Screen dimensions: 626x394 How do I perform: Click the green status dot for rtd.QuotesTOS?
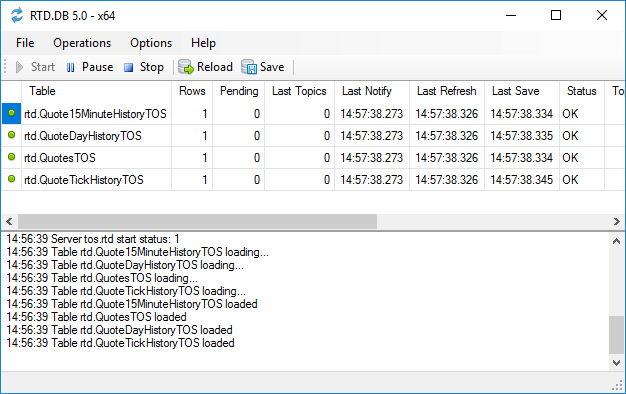pyautogui.click(x=12, y=157)
